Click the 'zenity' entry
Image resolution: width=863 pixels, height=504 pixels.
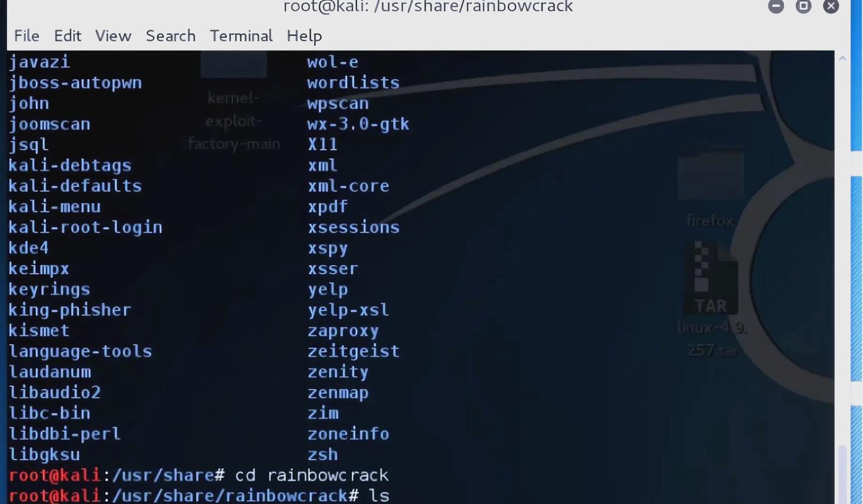point(338,372)
